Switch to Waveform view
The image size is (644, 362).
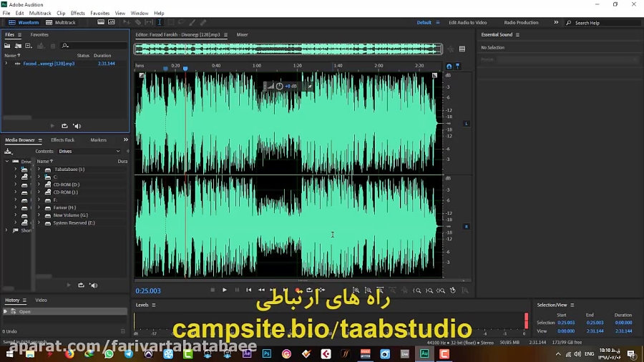tap(24, 23)
